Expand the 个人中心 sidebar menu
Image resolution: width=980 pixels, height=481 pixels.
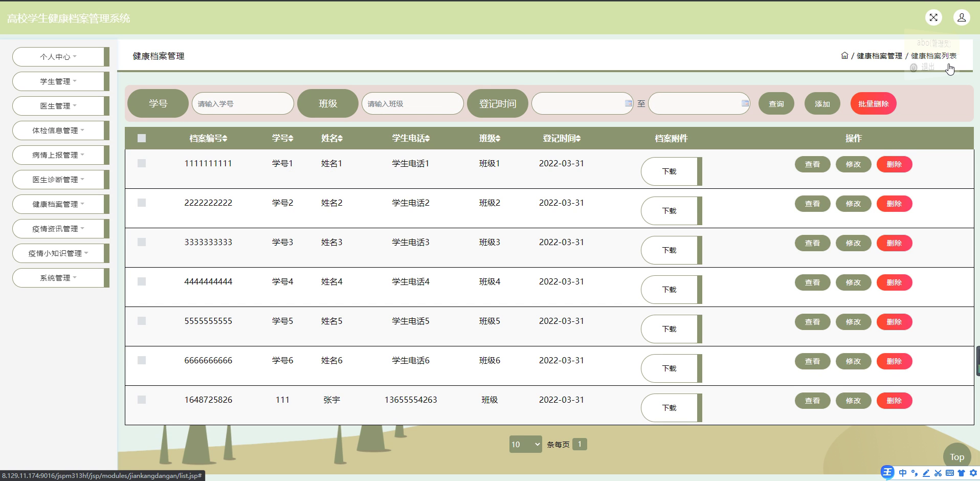click(x=60, y=57)
